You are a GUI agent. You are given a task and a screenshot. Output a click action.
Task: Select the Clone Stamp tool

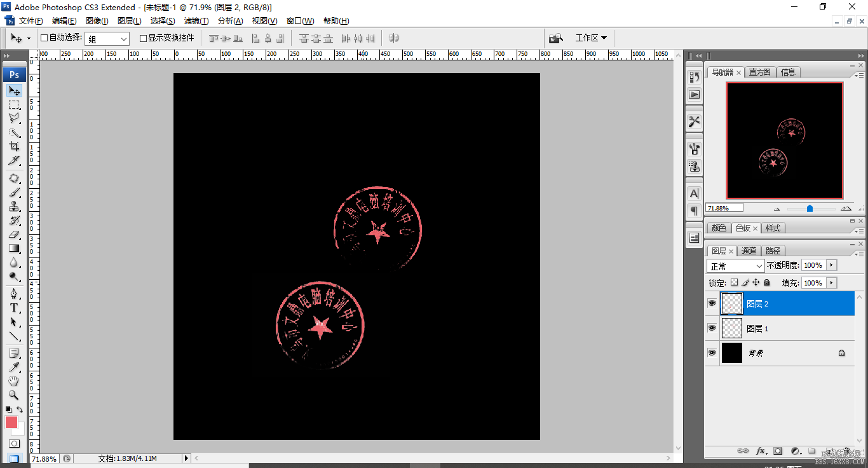click(14, 207)
